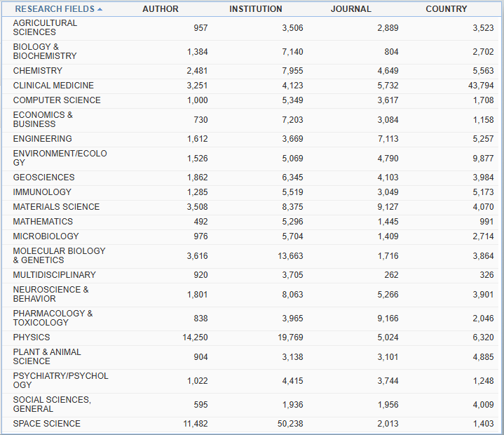This screenshot has height=435, width=504.
Task: Click Mathematics country value 991
Action: (x=486, y=222)
